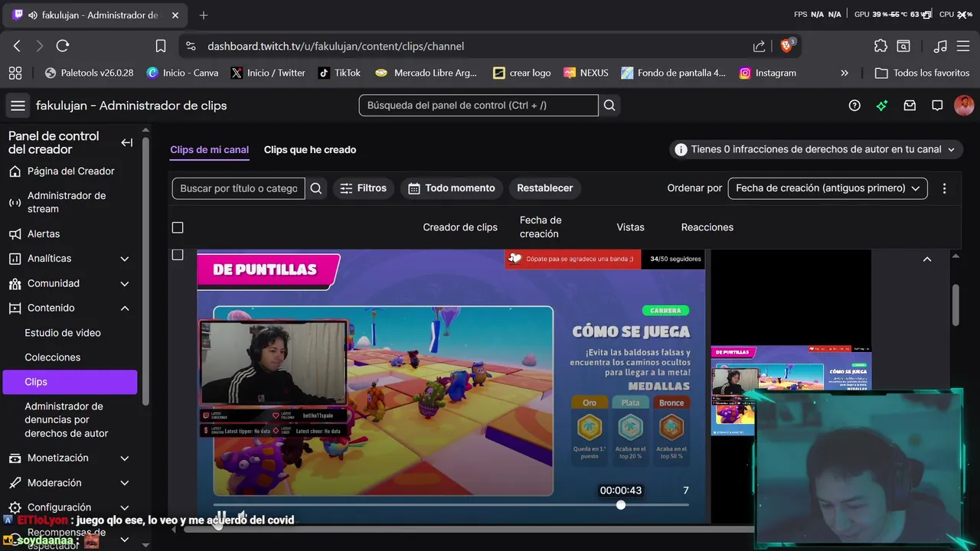The height and width of the screenshot is (551, 980).
Task: Click the clip search magnifier button
Action: pos(316,188)
